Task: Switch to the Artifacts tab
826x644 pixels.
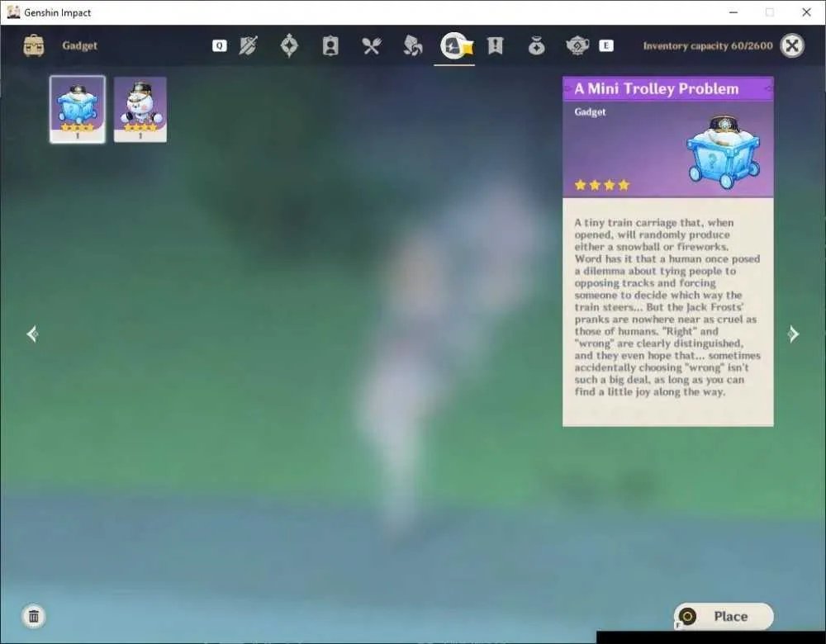Action: [x=289, y=45]
